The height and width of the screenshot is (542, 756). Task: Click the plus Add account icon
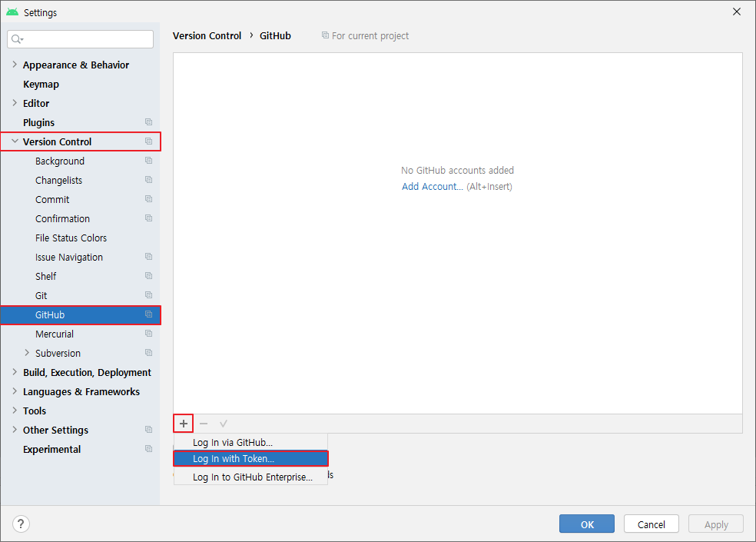[184, 424]
